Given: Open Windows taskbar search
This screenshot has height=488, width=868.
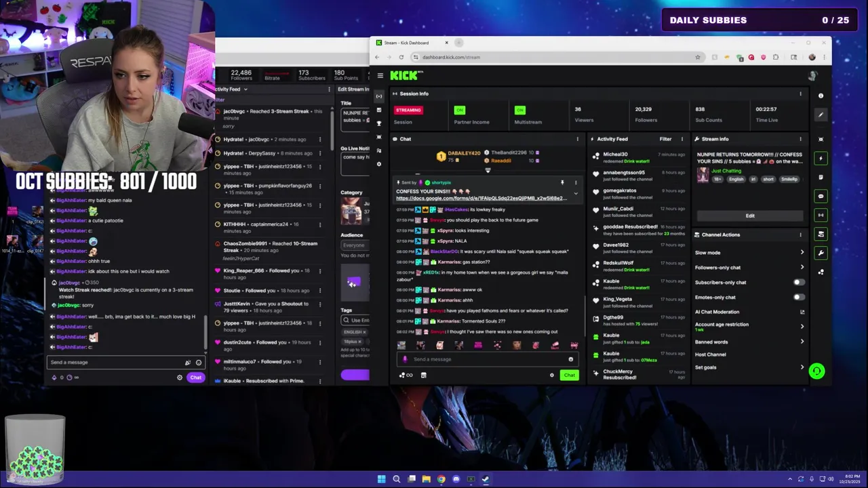Looking at the screenshot, I should pyautogui.click(x=397, y=479).
